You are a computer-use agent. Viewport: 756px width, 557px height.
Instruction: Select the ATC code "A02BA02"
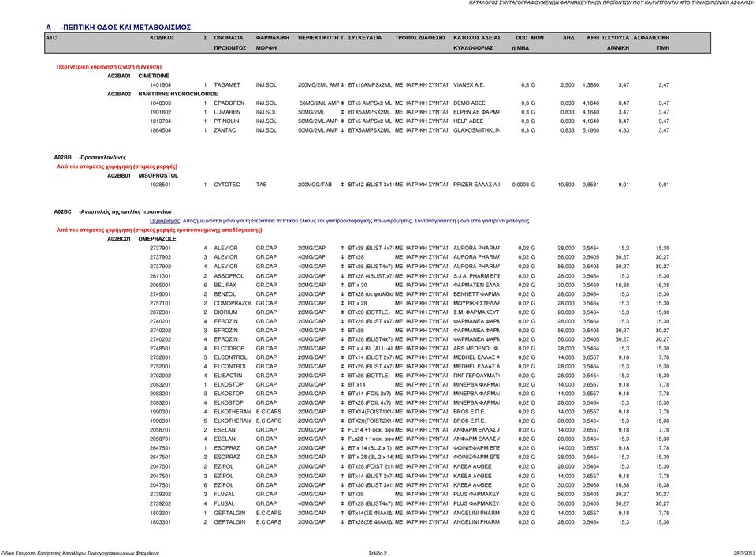(x=118, y=94)
